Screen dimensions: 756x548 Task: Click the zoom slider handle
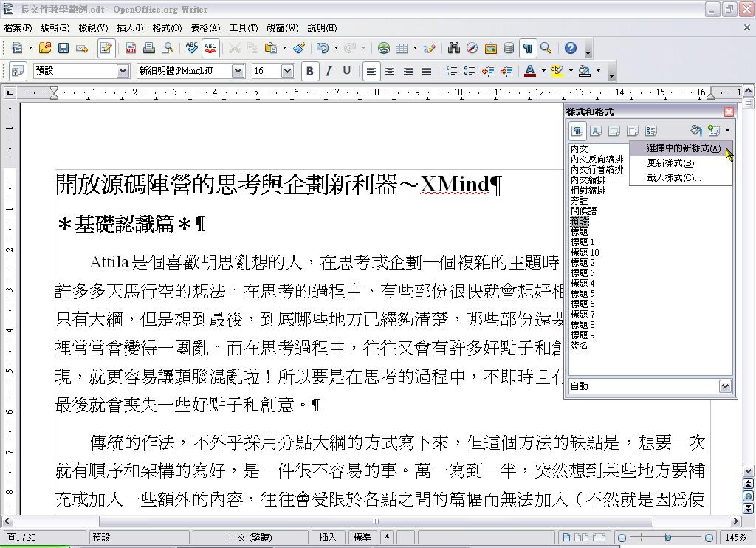click(667, 538)
